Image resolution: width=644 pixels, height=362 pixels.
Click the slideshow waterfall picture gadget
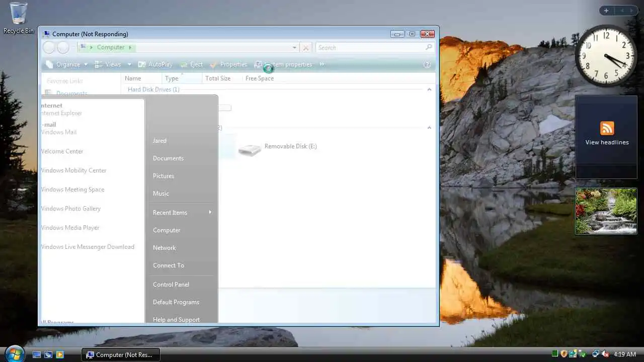click(606, 211)
